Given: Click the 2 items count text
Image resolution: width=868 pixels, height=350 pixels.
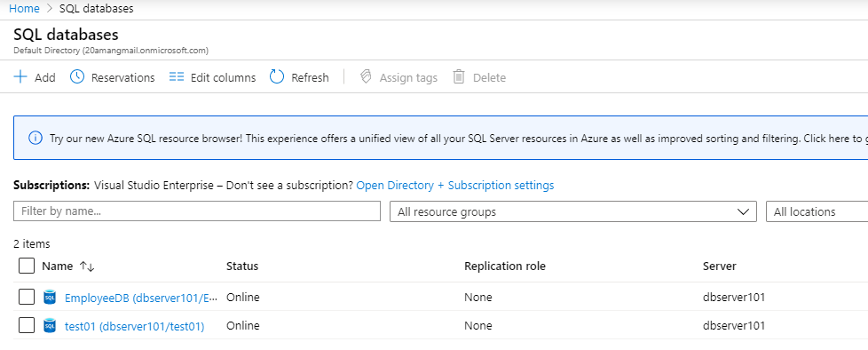Looking at the screenshot, I should 32,243.
